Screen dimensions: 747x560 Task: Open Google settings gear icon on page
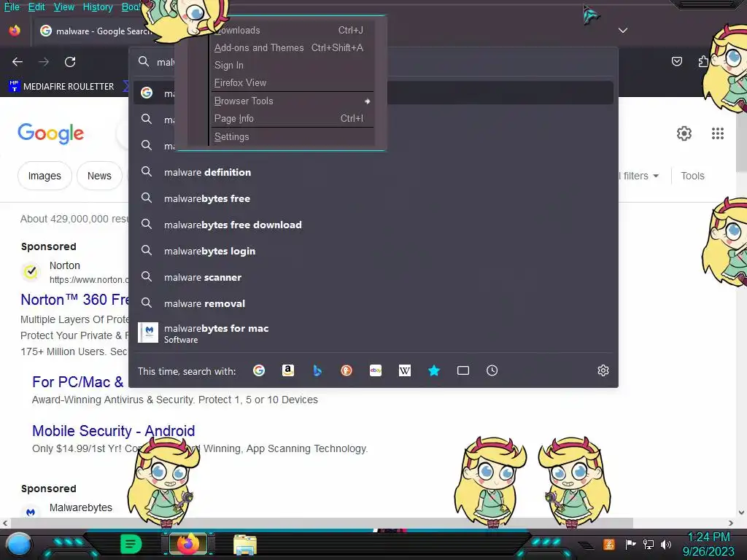pos(684,133)
